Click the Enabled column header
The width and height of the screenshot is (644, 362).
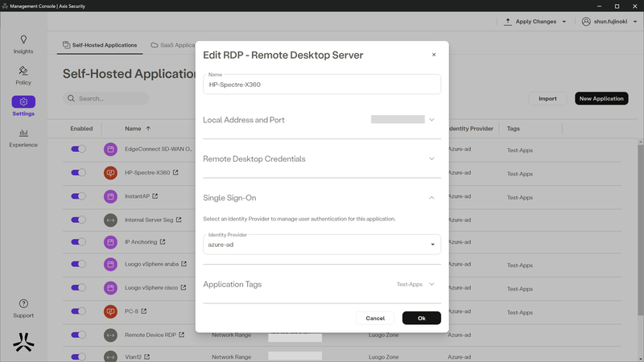tap(81, 129)
